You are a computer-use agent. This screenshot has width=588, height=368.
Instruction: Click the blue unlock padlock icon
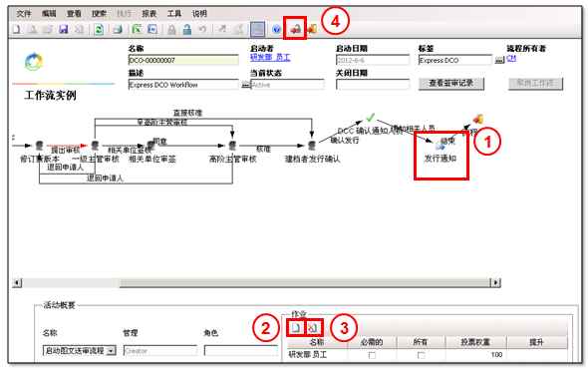pyautogui.click(x=187, y=29)
